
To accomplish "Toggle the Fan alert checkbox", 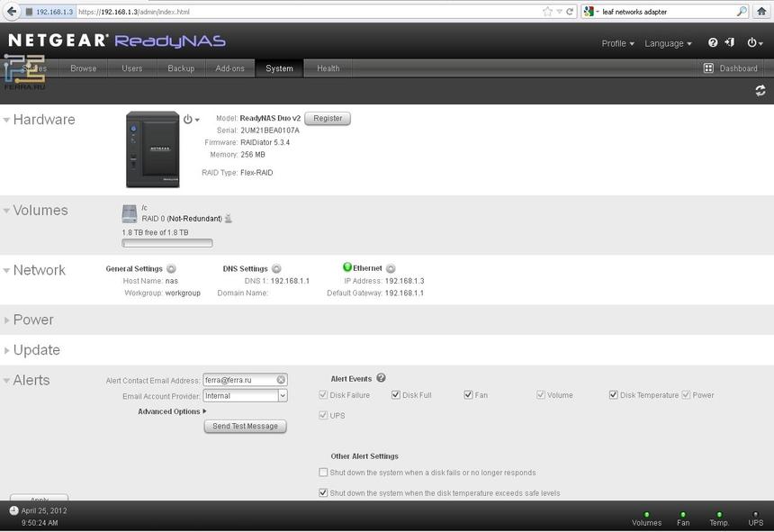I will 468,395.
